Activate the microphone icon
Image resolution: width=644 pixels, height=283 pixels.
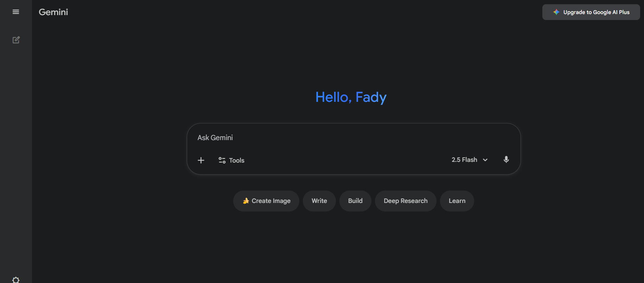[506, 160]
